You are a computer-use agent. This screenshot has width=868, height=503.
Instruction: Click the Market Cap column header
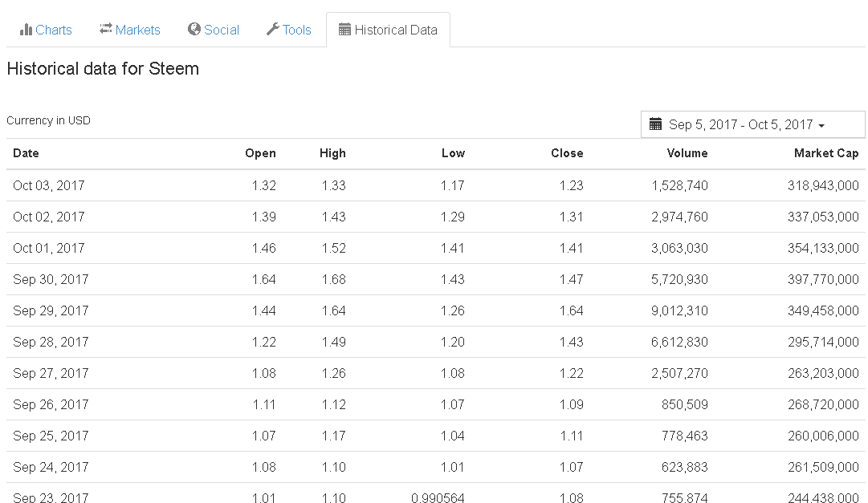click(x=826, y=153)
